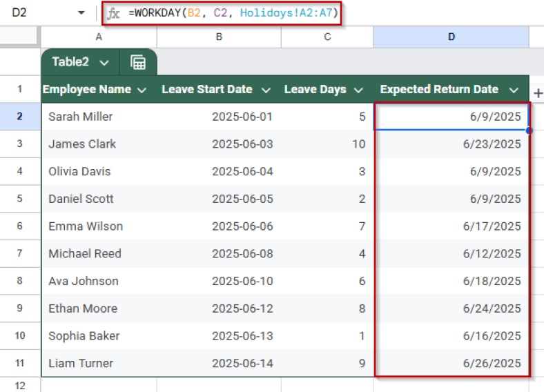Click the plus icon to add column
The width and height of the screenshot is (544, 392).
pos(537,93)
